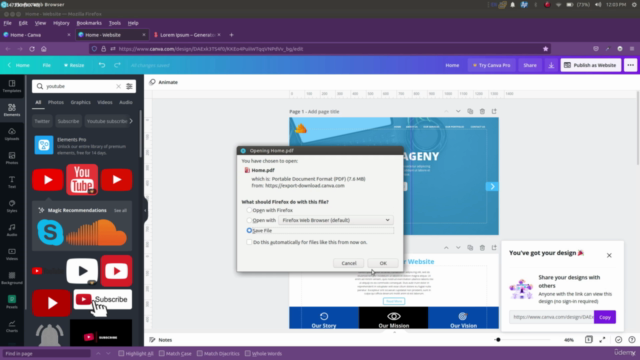Click Cancel in the Opening Home.pdf dialog
Viewport: 640px width, 360px height.
click(349, 263)
